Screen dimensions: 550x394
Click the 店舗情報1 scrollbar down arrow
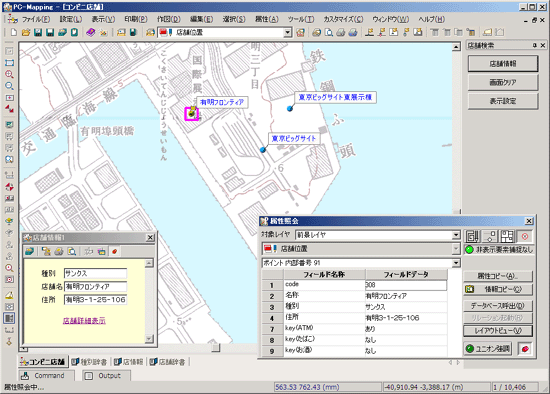[x=149, y=339]
